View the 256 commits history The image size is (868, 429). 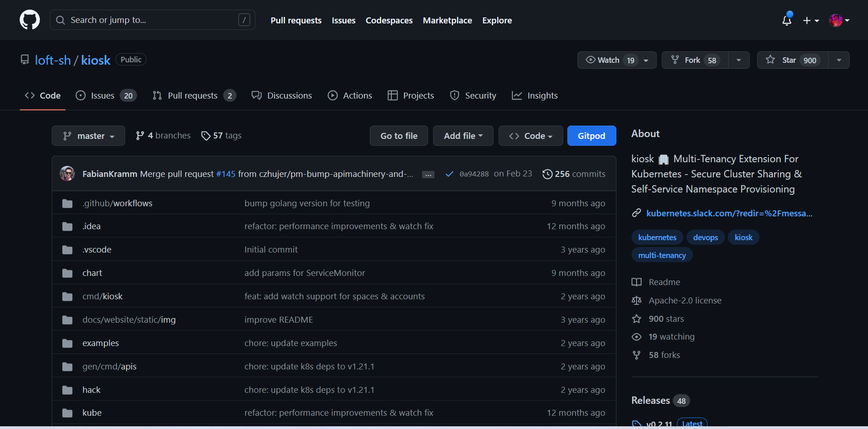coord(574,174)
